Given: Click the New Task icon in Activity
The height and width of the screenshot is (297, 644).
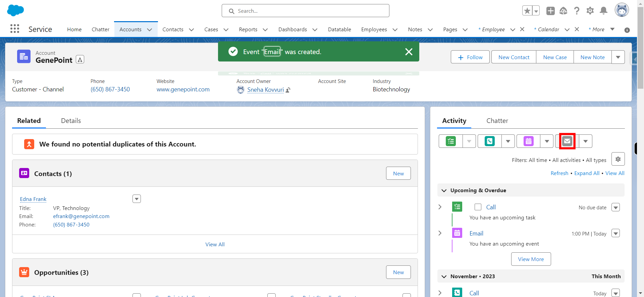Looking at the screenshot, I should point(451,141).
